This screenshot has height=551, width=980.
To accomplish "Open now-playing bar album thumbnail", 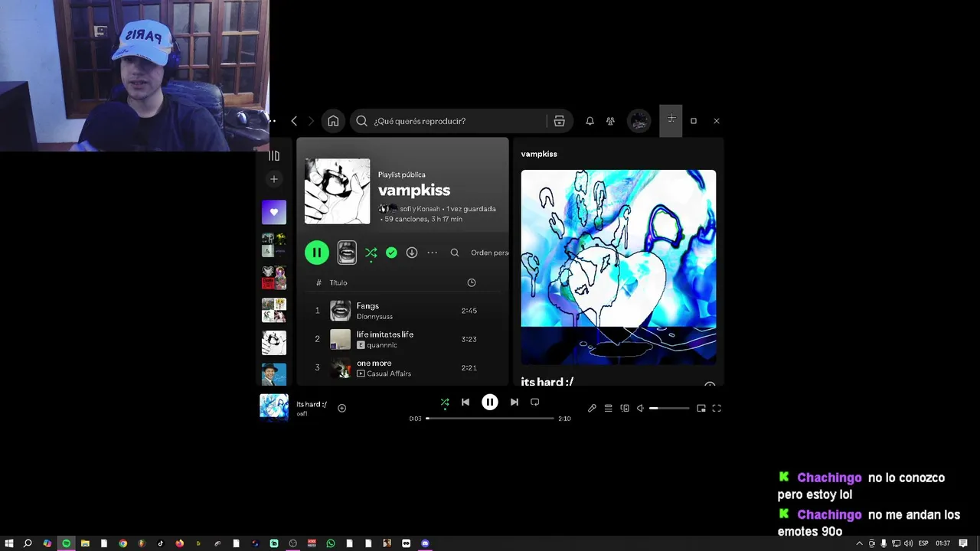I will click(x=274, y=407).
